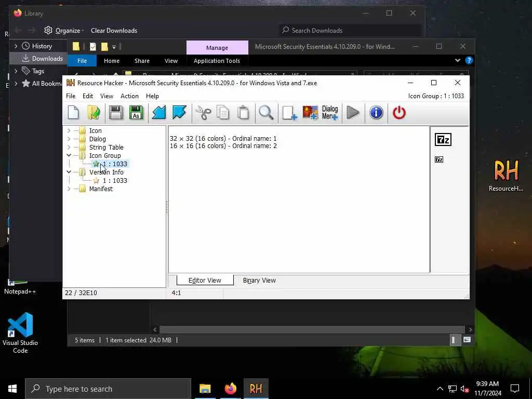Viewport: 532px width, 399px height.
Task: Expand the Manifest folder node
Action: click(69, 189)
